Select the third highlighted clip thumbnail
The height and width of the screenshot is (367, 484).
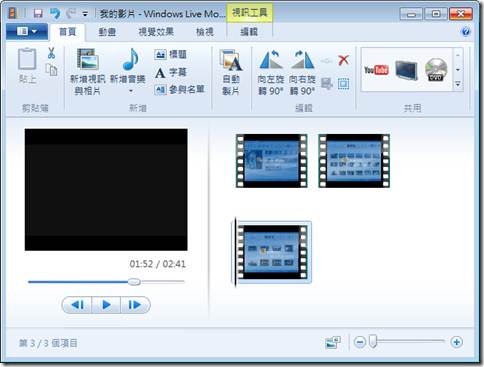[x=272, y=252]
